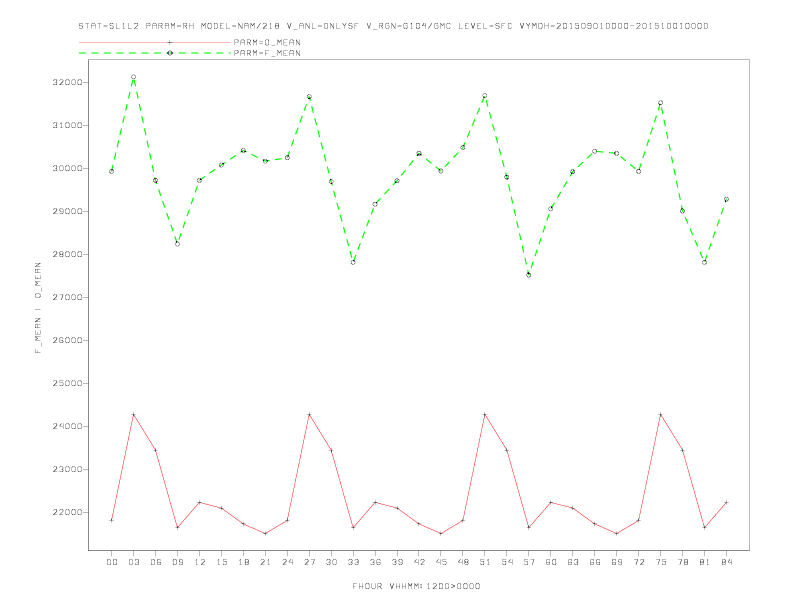Click the 24000 y-axis tick label
Screen dimensions: 792x612
[66, 426]
